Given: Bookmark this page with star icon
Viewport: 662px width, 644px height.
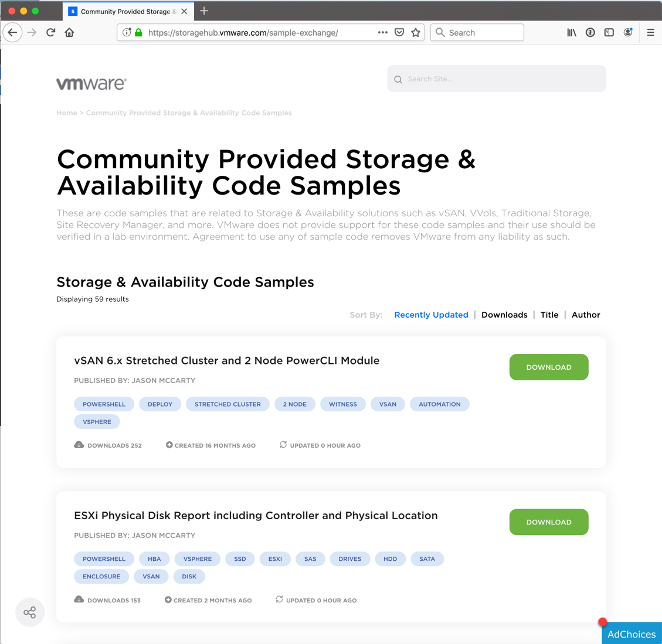Looking at the screenshot, I should [416, 32].
